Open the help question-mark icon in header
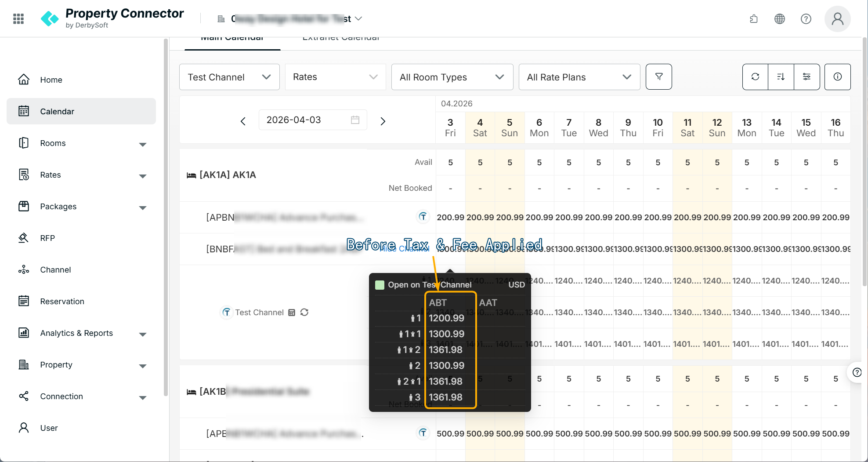Screen dimensions: 868x462 [x=806, y=18]
